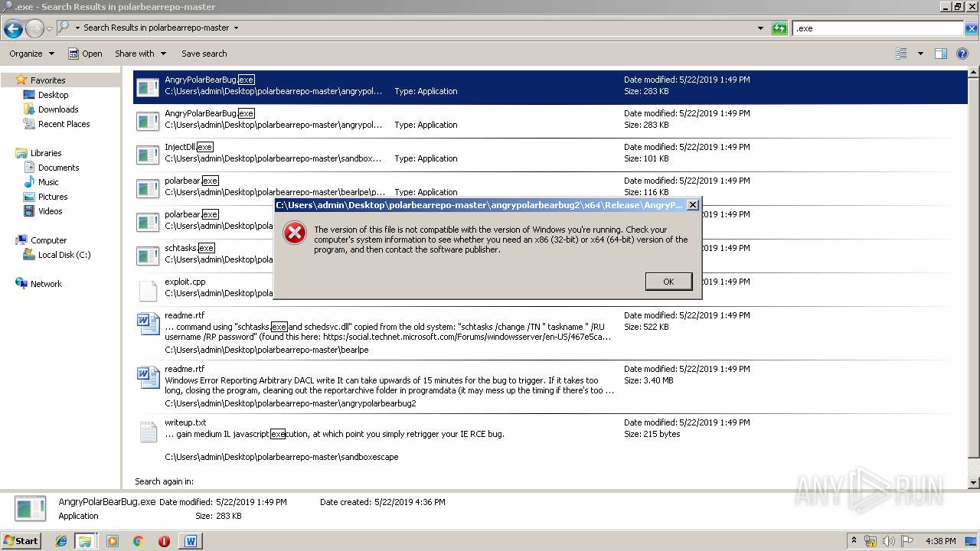The width and height of the screenshot is (980, 551).
Task: Select the highlighted AngryPolarBearBug.exe result
Action: (550, 87)
